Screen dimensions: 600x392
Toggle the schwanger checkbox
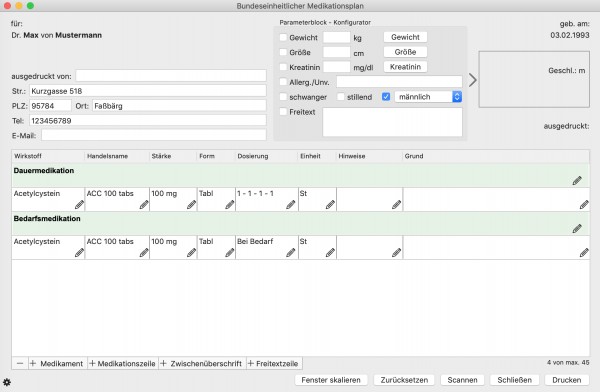[283, 97]
